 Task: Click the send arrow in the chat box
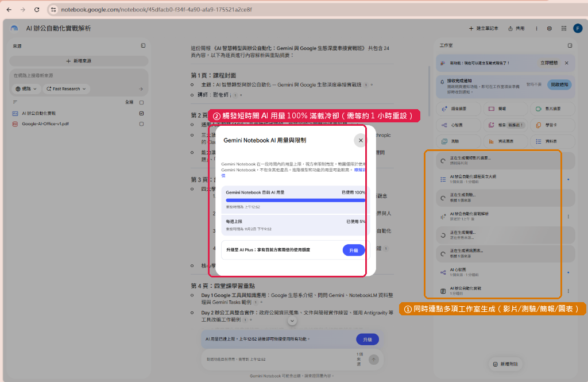click(x=373, y=360)
